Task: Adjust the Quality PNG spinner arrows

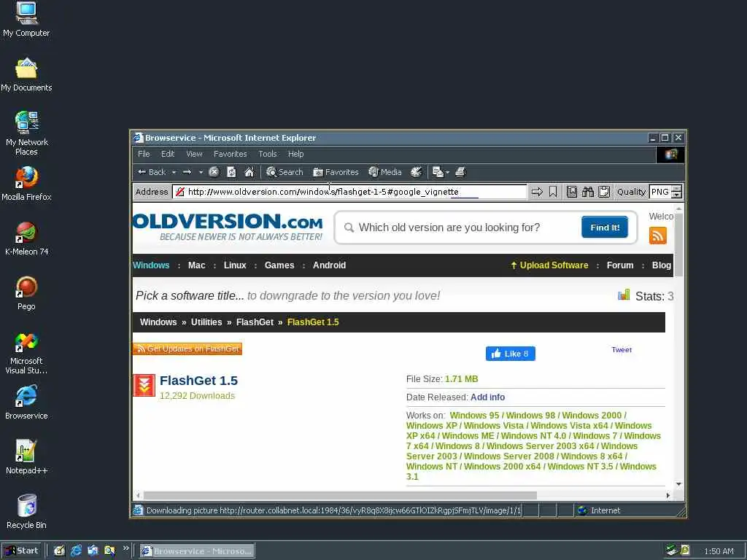Action: tap(676, 192)
